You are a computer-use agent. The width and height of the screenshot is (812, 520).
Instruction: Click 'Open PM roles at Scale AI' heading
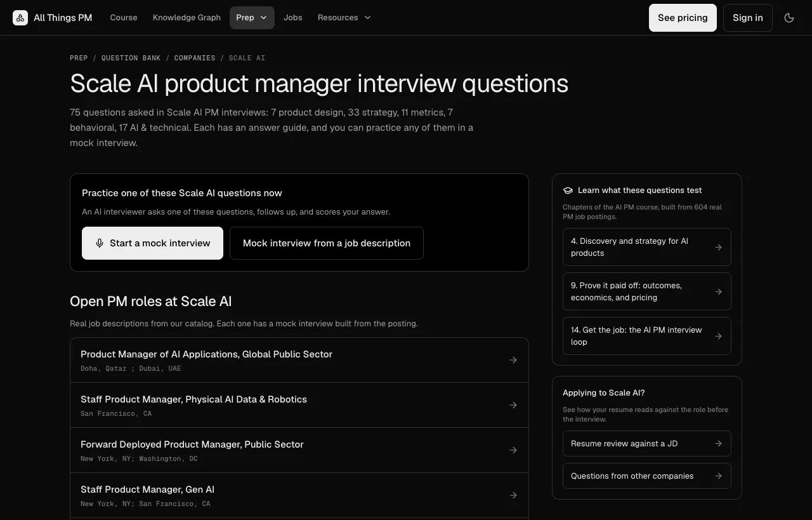coord(151,301)
